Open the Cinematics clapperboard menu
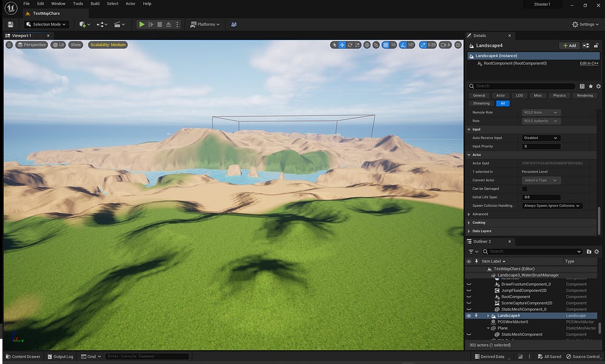 tap(117, 24)
